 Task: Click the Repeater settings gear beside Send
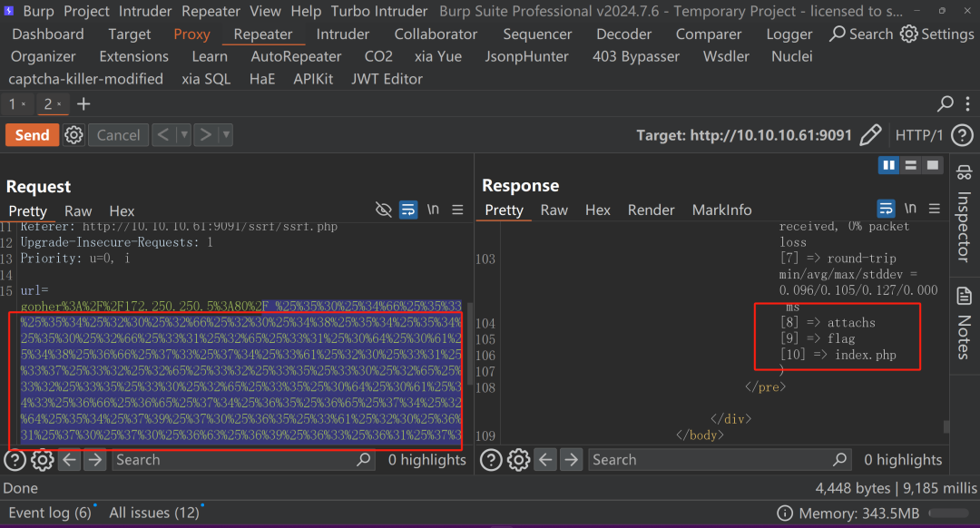click(x=73, y=135)
